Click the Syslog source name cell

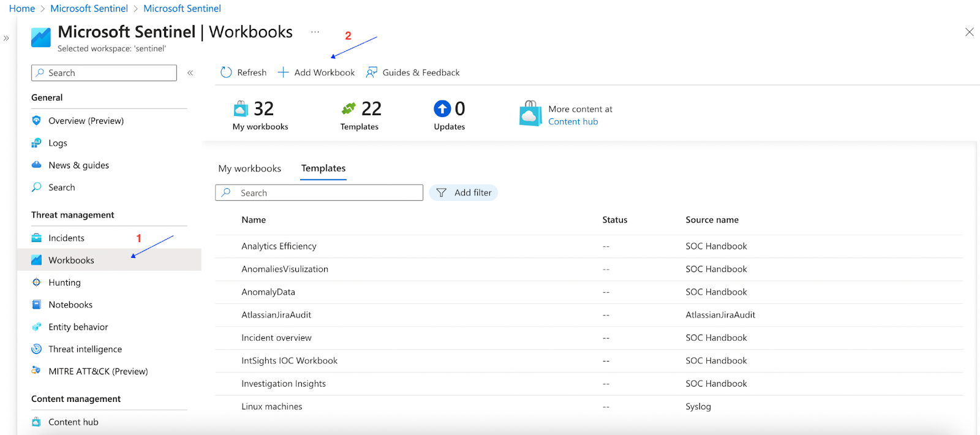698,406
